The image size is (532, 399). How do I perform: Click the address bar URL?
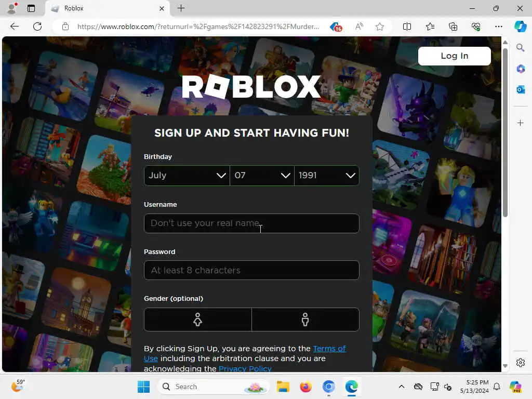[x=198, y=26]
